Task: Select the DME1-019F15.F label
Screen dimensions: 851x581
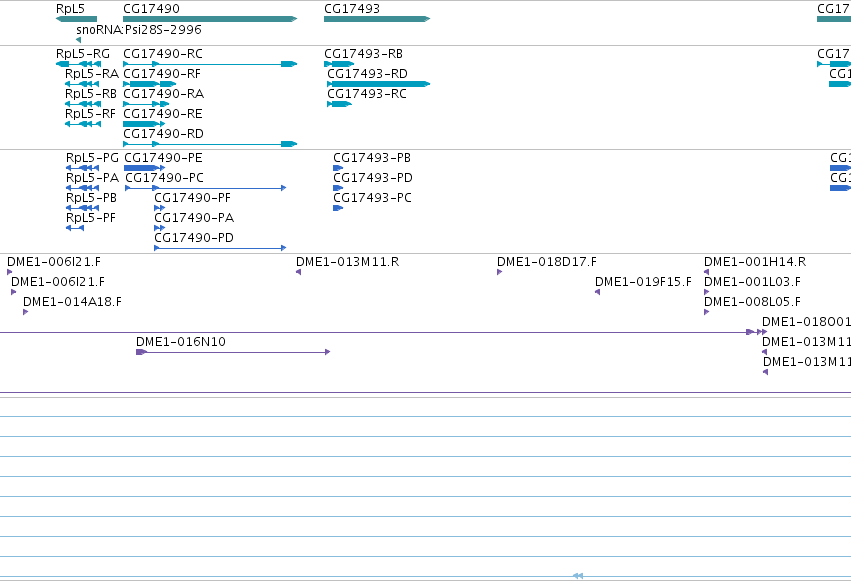Action: pyautogui.click(x=643, y=282)
